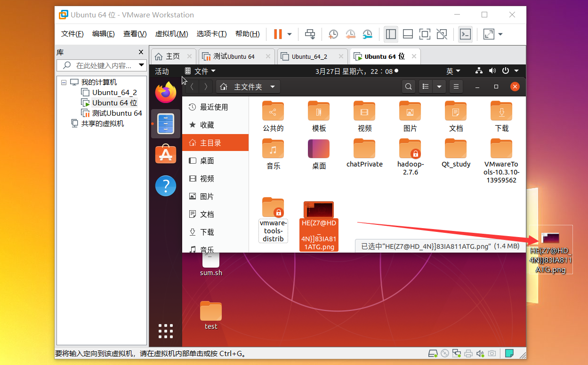Click the Send Ctrl+Alt+Del toolbar icon
The height and width of the screenshot is (365, 588).
[x=310, y=34]
